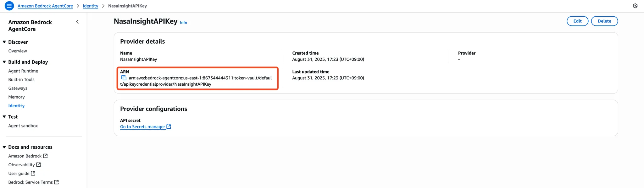Screen dimensions: 644x188
Task: Collapse the Docs and resources section
Action: click(4, 147)
